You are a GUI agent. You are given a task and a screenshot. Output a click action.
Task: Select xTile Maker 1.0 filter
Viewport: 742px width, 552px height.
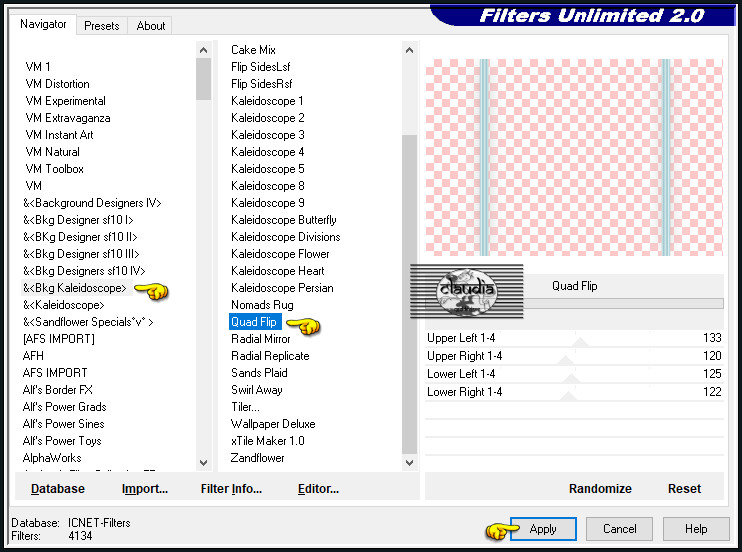[x=267, y=441]
